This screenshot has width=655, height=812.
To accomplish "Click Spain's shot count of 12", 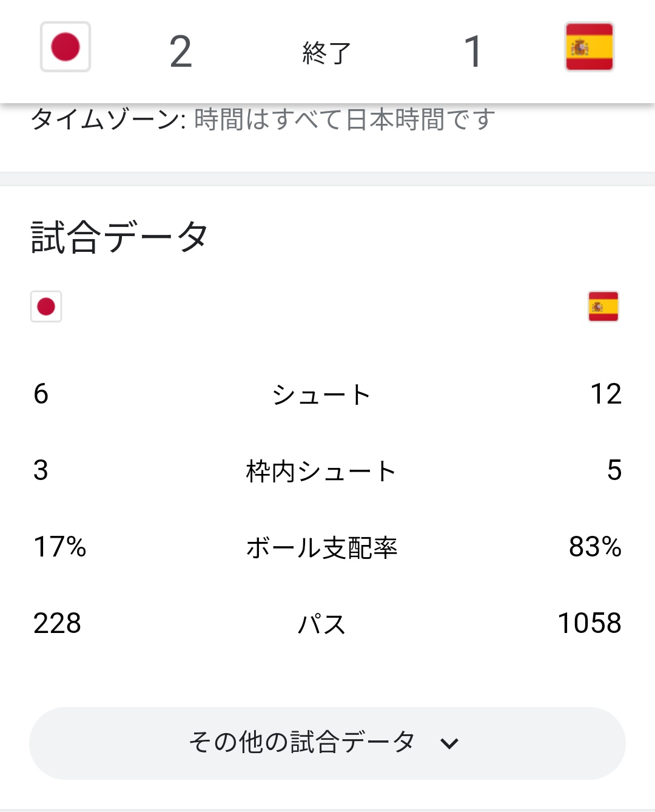I will [x=605, y=394].
